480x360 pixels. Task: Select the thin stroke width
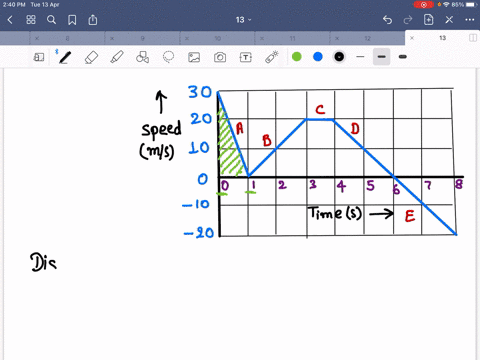click(360, 57)
